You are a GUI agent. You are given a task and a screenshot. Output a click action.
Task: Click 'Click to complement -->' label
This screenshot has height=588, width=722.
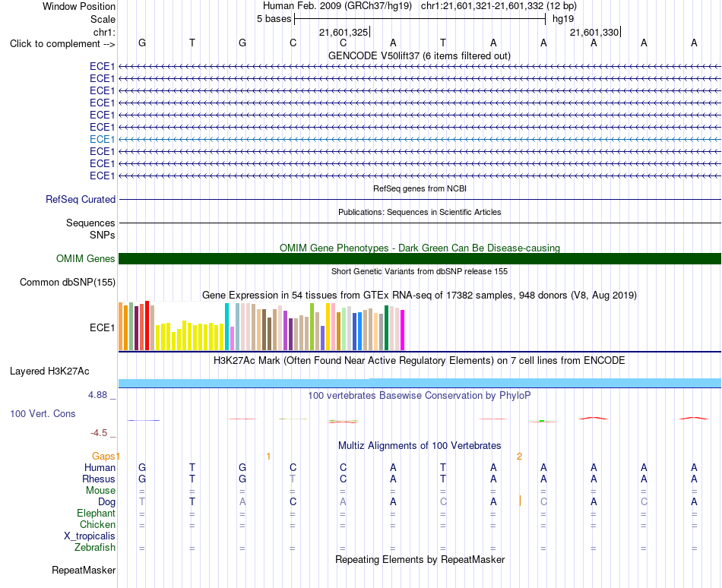pos(62,44)
